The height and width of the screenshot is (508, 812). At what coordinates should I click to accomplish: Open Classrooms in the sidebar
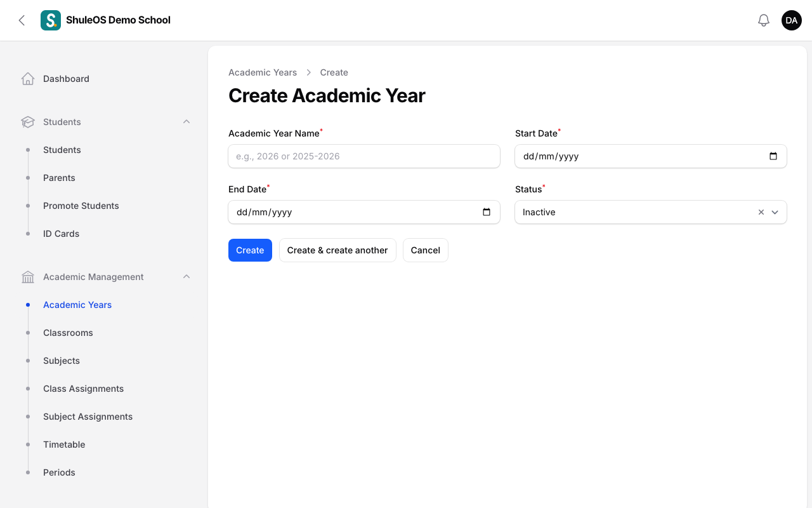[x=104, y=333]
